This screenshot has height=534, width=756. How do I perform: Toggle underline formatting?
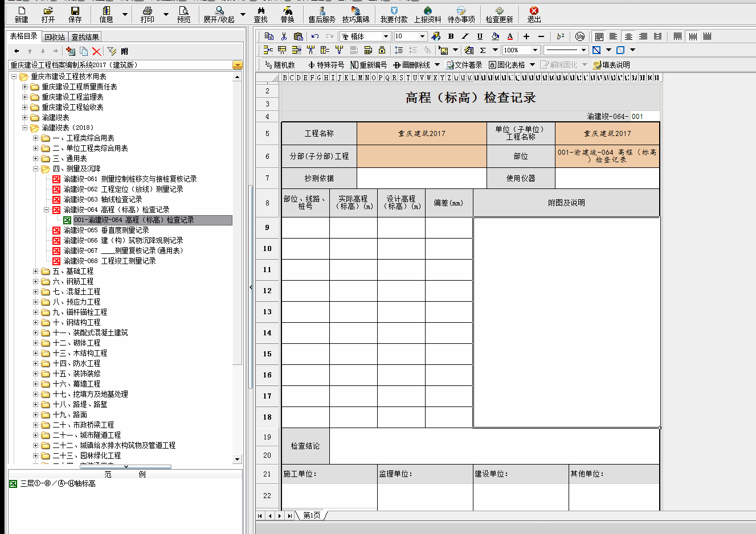click(480, 36)
